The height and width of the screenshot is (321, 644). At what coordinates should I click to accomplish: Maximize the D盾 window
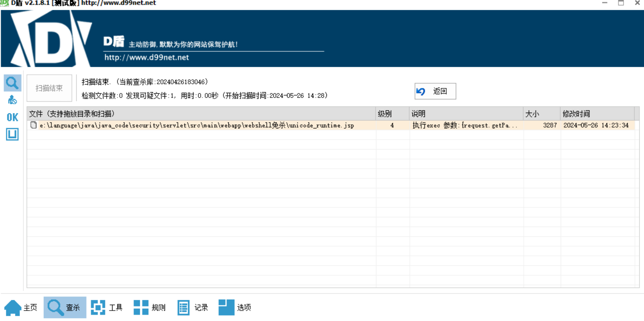(621, 3)
